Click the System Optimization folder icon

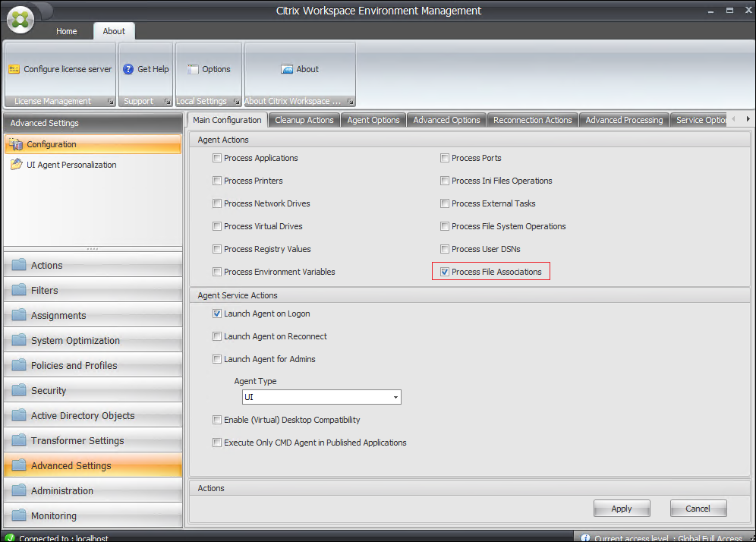click(19, 340)
